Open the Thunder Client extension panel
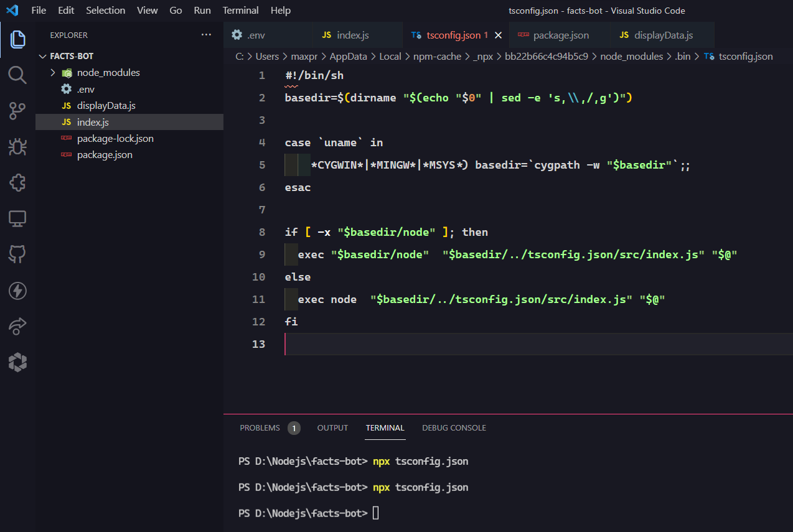The image size is (793, 532). [17, 291]
